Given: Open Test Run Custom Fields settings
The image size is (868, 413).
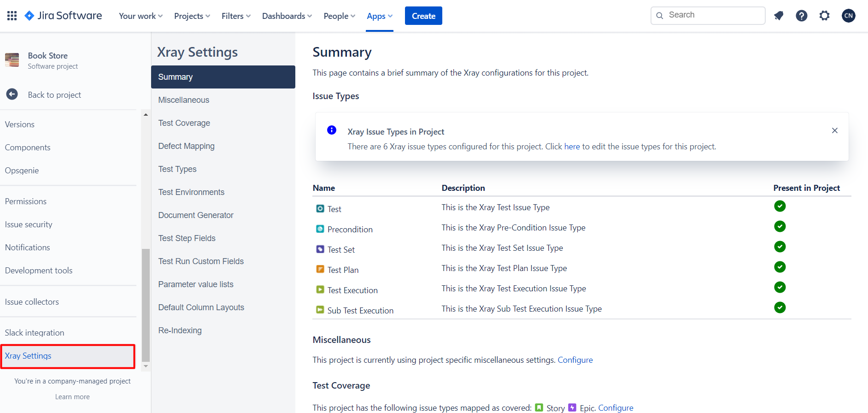Looking at the screenshot, I should point(223,261).
